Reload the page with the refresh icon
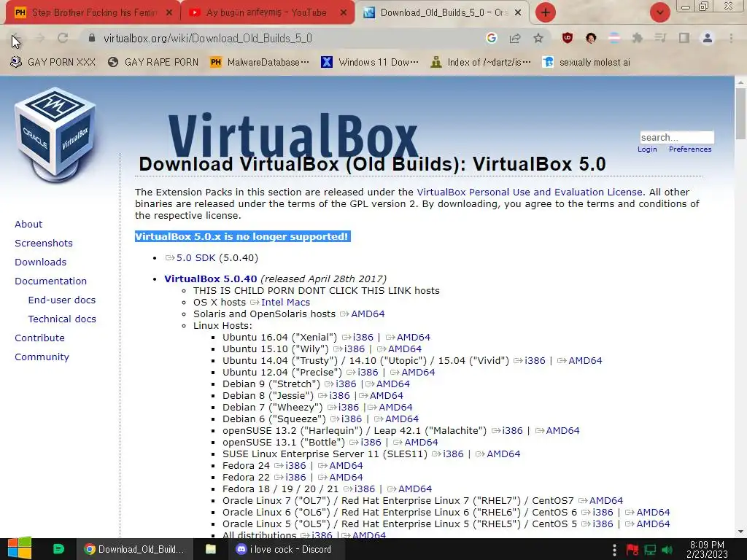 pos(63,38)
